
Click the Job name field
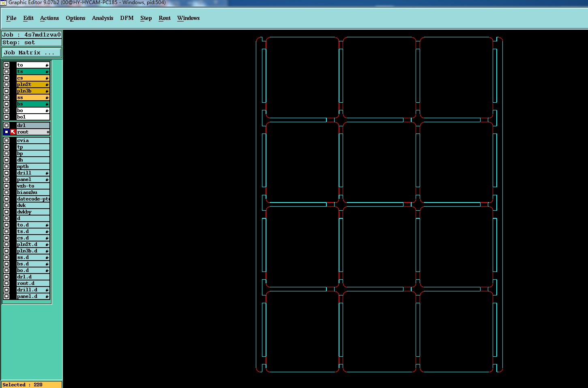coord(32,35)
